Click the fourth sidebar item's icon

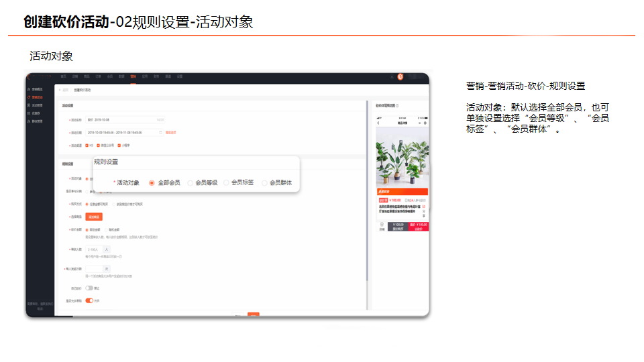click(29, 113)
